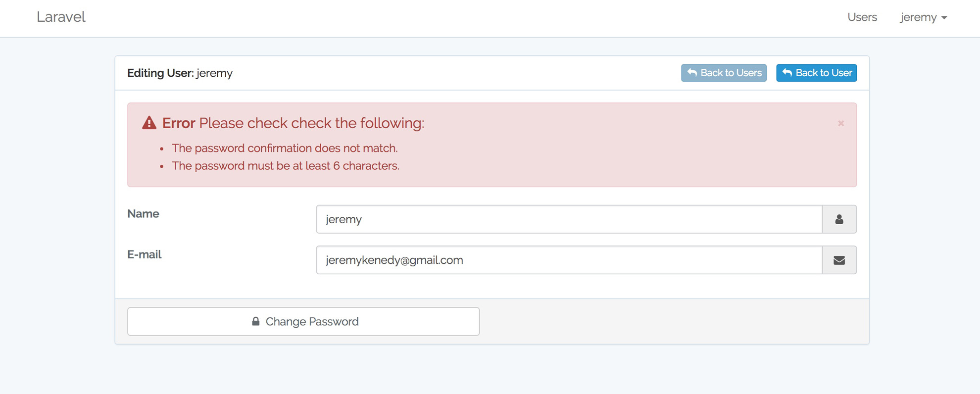This screenshot has height=394, width=980.
Task: Click the envelope icon beside E-mail field
Action: pos(839,260)
